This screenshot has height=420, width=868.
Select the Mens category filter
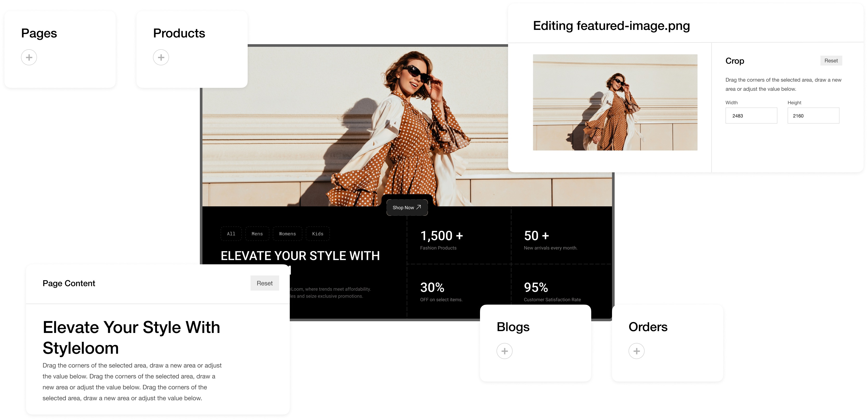tap(257, 234)
